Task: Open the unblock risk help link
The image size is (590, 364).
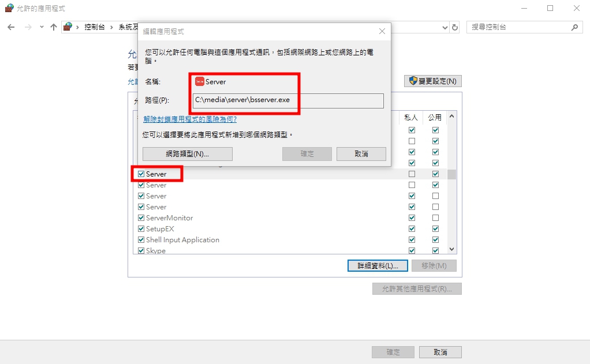Action: point(190,119)
